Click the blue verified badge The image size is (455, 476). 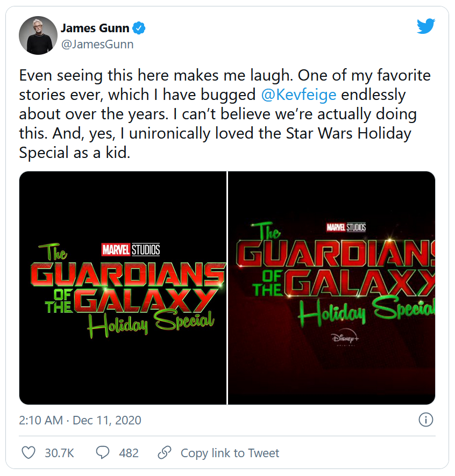point(139,28)
